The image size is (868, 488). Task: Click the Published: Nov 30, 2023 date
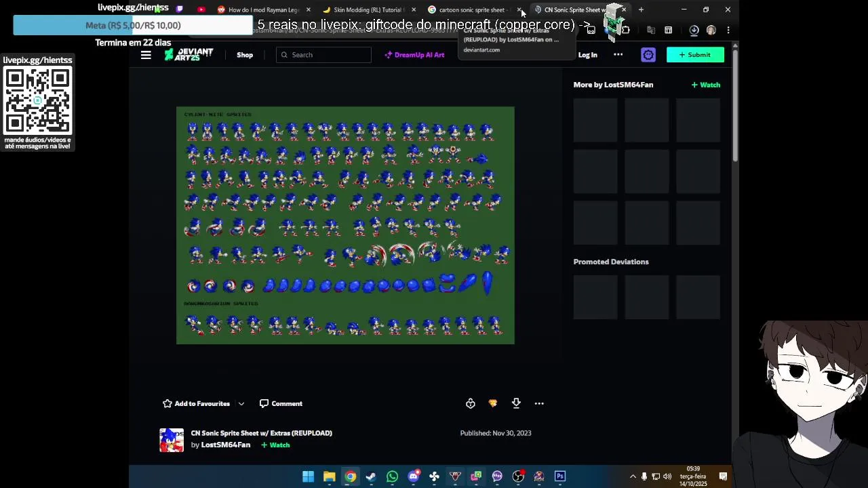point(496,433)
